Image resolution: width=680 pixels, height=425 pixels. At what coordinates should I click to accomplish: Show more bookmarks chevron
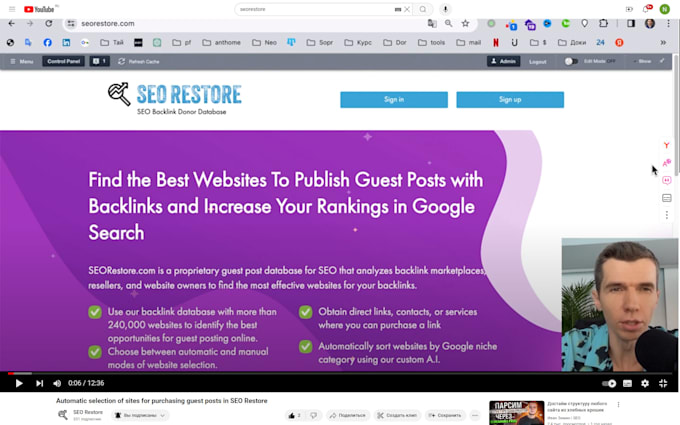pos(663,42)
